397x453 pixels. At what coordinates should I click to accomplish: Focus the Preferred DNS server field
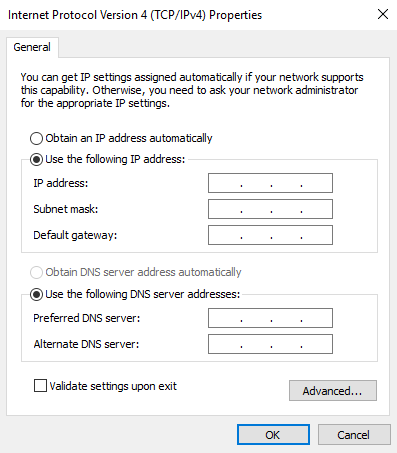click(x=270, y=318)
